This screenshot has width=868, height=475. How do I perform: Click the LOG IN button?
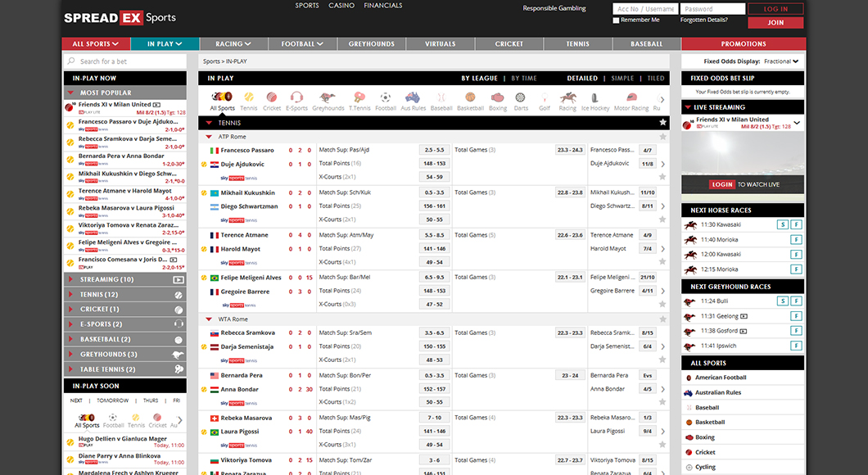click(775, 9)
